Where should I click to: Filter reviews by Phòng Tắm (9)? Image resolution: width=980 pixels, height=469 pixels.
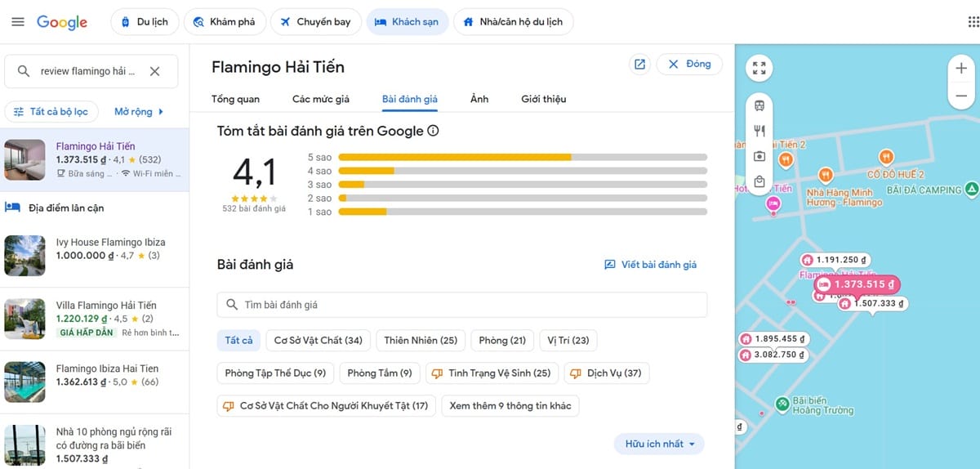380,373
